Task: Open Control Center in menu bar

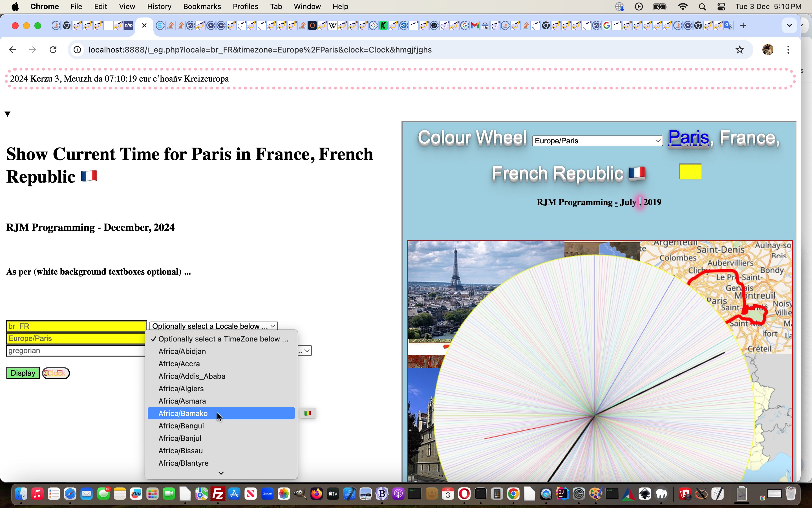Action: point(721,7)
